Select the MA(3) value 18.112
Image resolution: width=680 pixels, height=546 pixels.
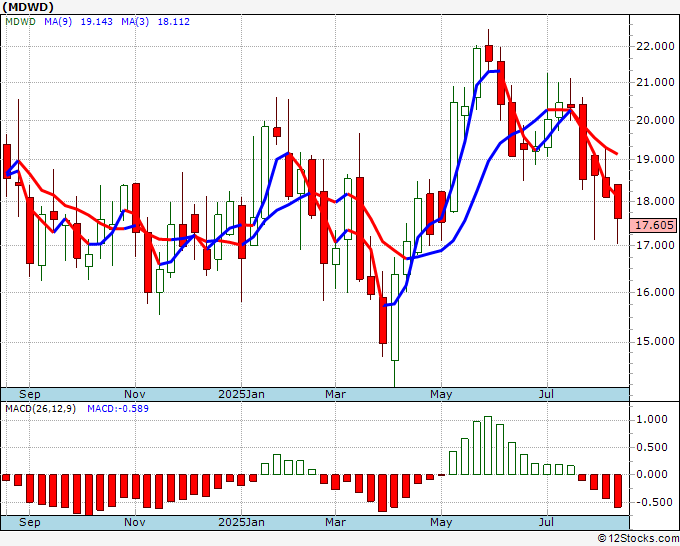coord(173,22)
